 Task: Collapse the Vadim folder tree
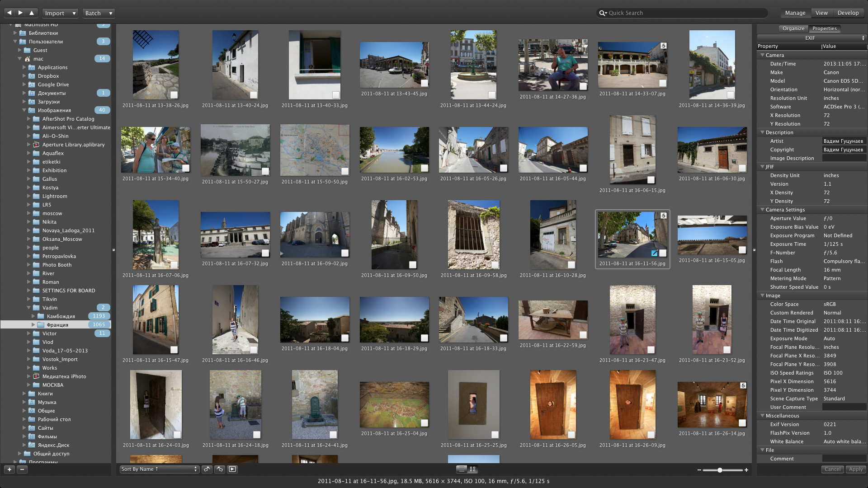[x=28, y=308]
